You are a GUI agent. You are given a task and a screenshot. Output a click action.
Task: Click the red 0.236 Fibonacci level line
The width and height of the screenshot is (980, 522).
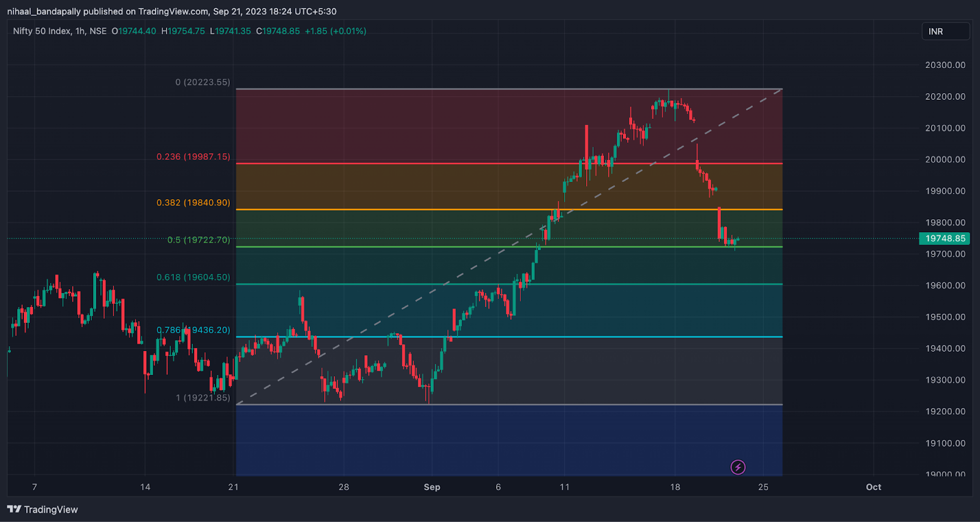click(x=509, y=164)
